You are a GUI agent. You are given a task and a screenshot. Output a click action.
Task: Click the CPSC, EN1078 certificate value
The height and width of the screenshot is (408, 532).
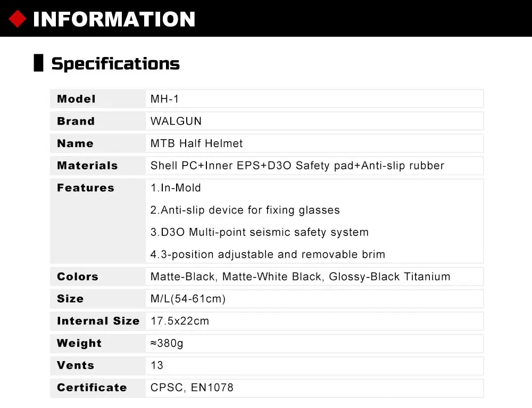[x=192, y=388]
